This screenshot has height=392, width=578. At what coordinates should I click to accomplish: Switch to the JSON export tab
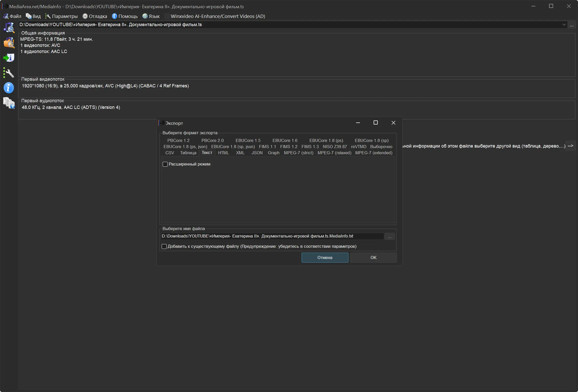click(257, 153)
